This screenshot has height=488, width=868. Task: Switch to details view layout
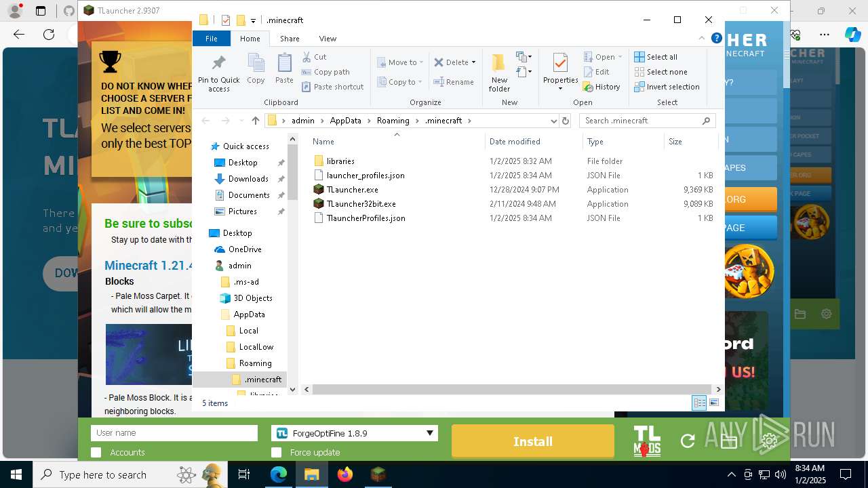[x=699, y=403]
